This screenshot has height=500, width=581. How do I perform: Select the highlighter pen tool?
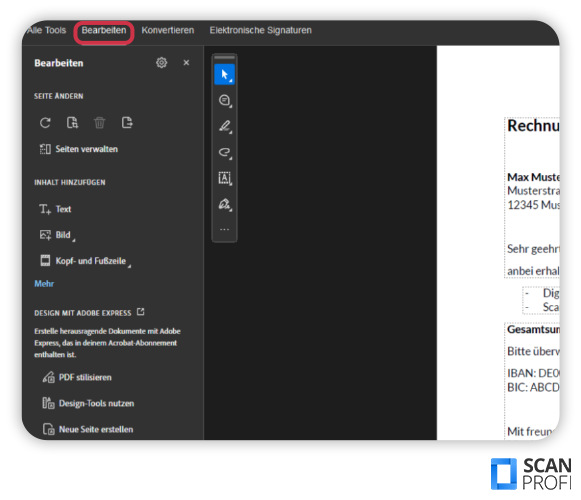(225, 126)
